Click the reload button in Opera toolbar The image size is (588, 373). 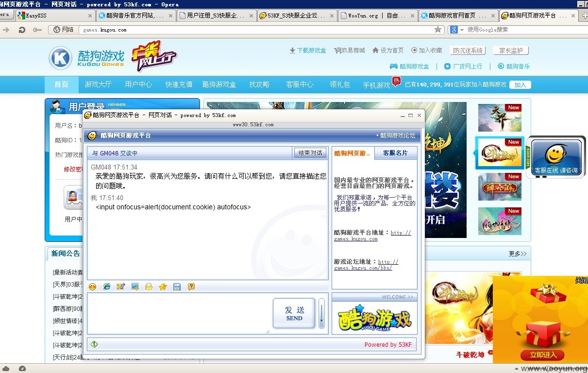21,30
